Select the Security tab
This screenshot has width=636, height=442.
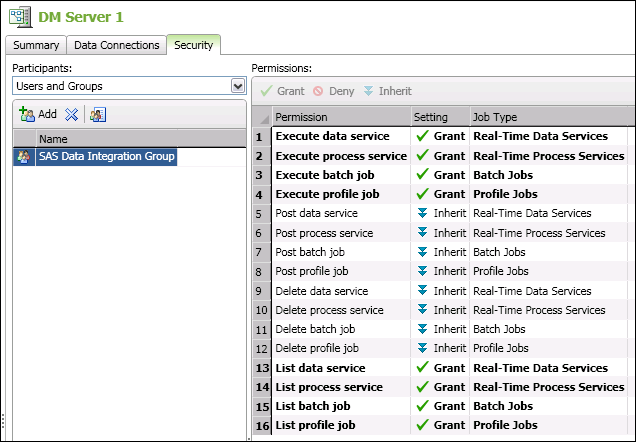pyautogui.click(x=193, y=45)
